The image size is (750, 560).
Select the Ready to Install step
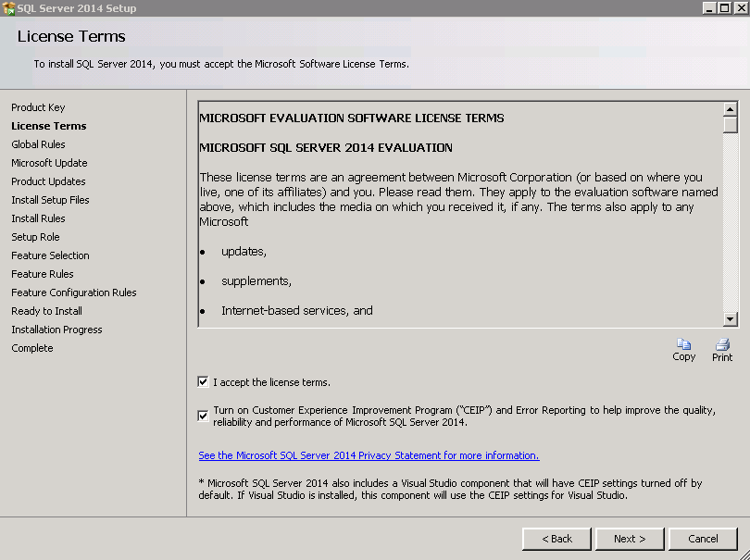(47, 311)
